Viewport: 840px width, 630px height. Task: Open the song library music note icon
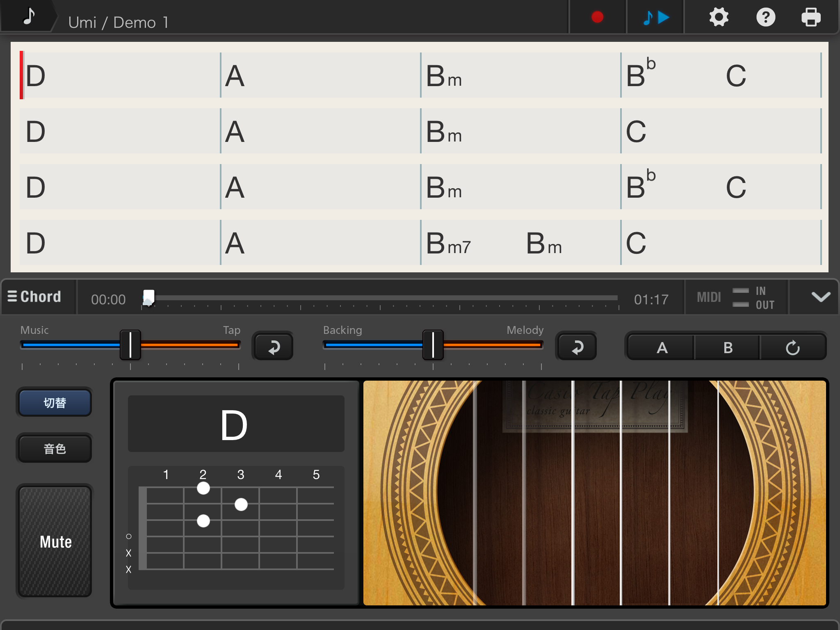click(29, 16)
